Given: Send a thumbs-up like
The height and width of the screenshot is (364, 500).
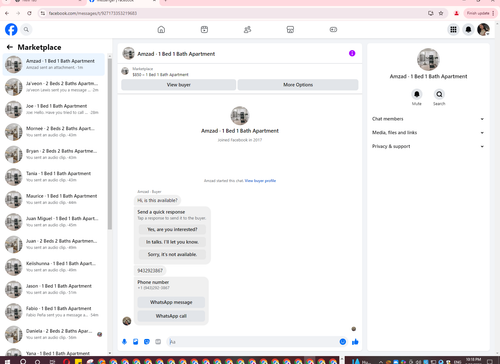Looking at the screenshot, I should click(355, 342).
